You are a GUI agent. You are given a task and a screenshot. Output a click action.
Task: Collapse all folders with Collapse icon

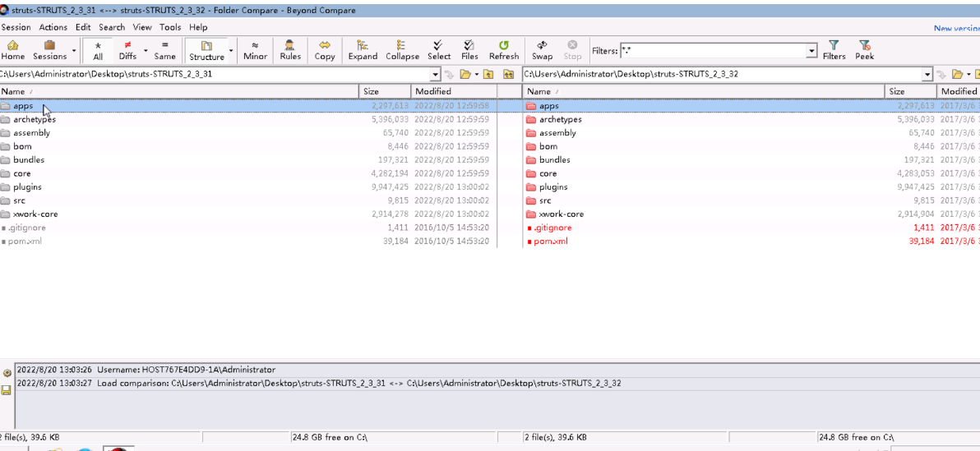[402, 50]
